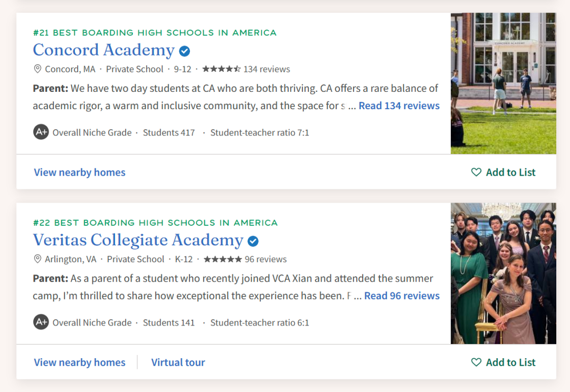The height and width of the screenshot is (392, 570).
Task: Click the 'K-12' grade range text
Action: 184,259
